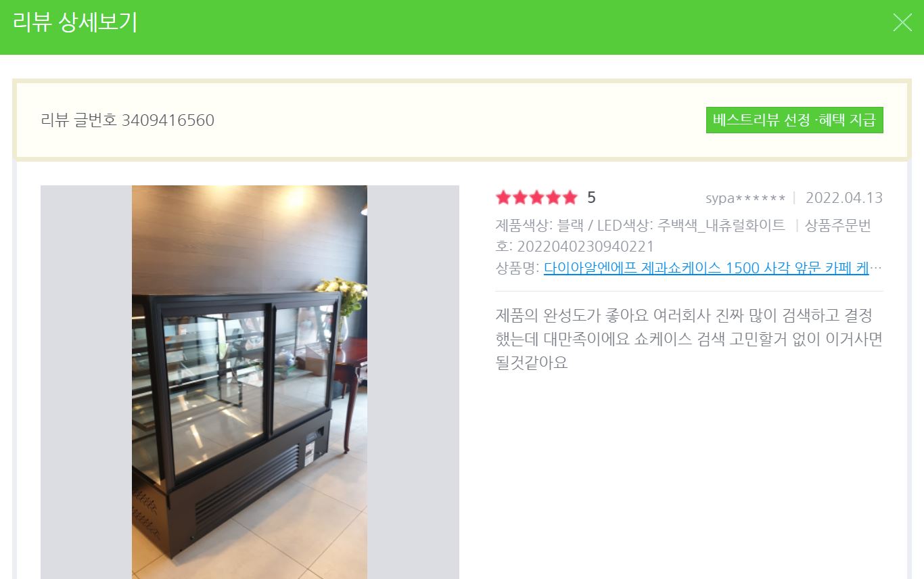The image size is (924, 579).
Task: Click the fourth rating star
Action: point(553,198)
